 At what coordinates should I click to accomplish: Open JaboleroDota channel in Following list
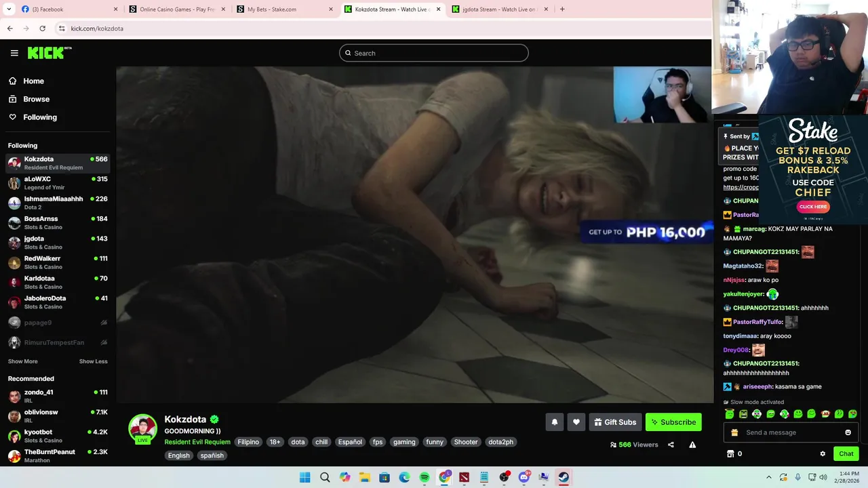tap(58, 302)
